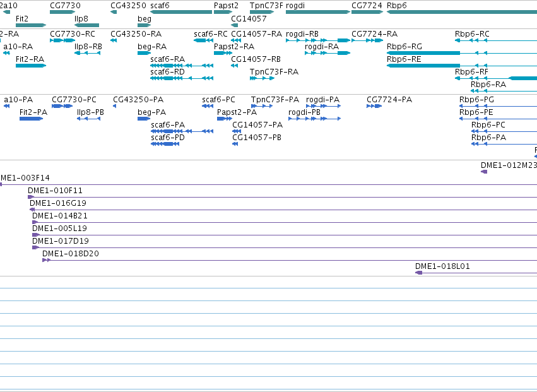The height and width of the screenshot is (392, 537).
Task: Click transcript rogdi-RA
Action: point(328,53)
